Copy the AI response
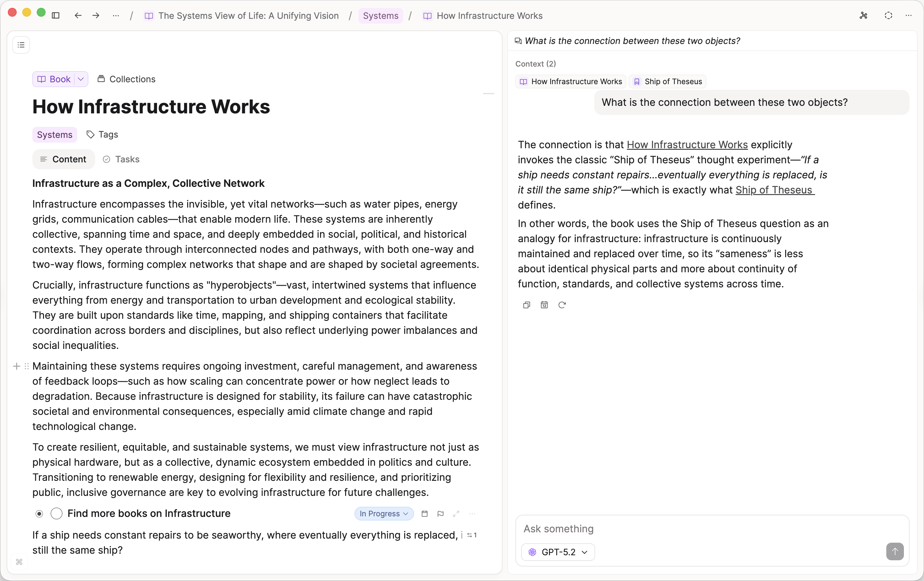This screenshot has width=924, height=581. click(x=526, y=305)
